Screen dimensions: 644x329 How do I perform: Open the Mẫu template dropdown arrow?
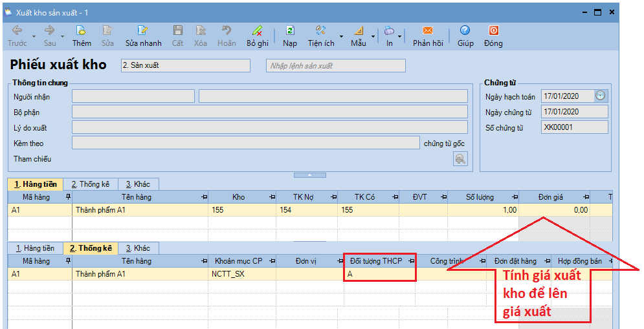[x=373, y=36]
